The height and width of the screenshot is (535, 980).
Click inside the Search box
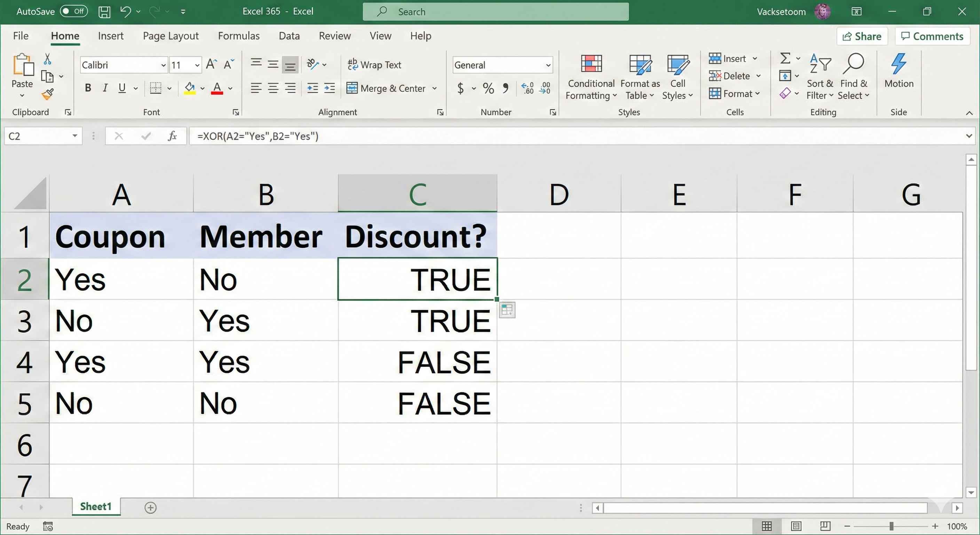coord(495,12)
